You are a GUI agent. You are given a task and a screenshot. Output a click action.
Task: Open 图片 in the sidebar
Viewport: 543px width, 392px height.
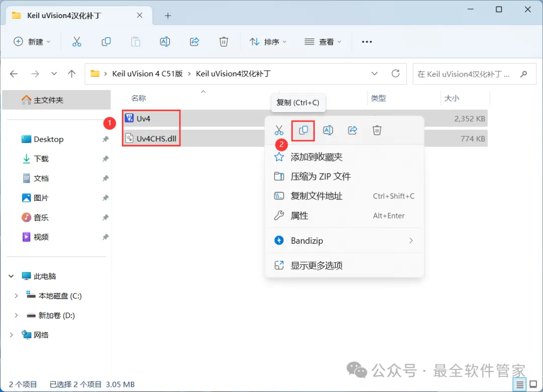pos(41,198)
